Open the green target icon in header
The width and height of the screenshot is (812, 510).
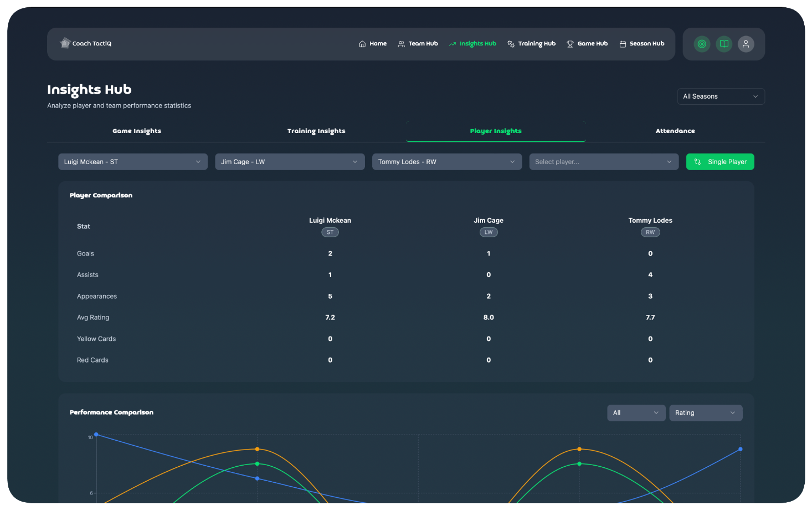pos(702,44)
